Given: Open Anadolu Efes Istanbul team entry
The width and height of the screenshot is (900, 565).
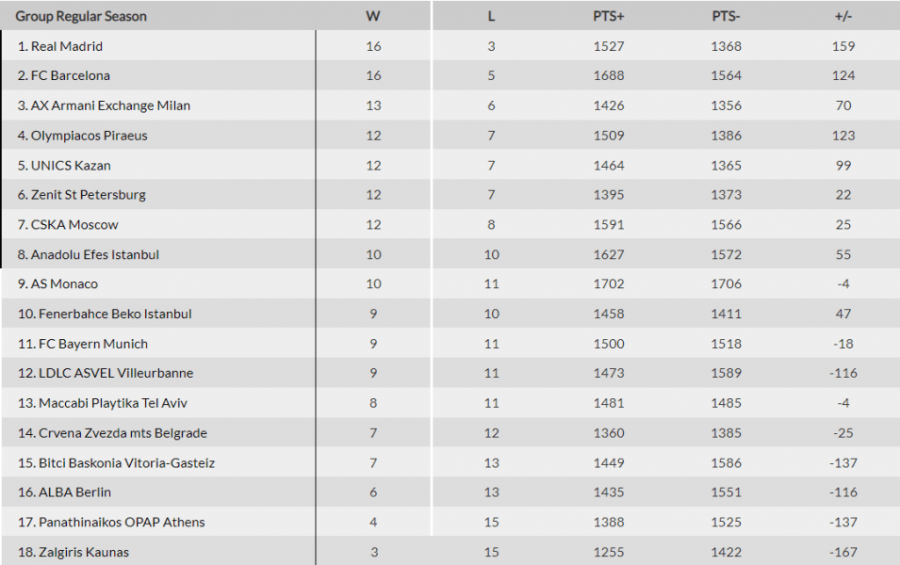Looking at the screenshot, I should pyautogui.click(x=88, y=255).
